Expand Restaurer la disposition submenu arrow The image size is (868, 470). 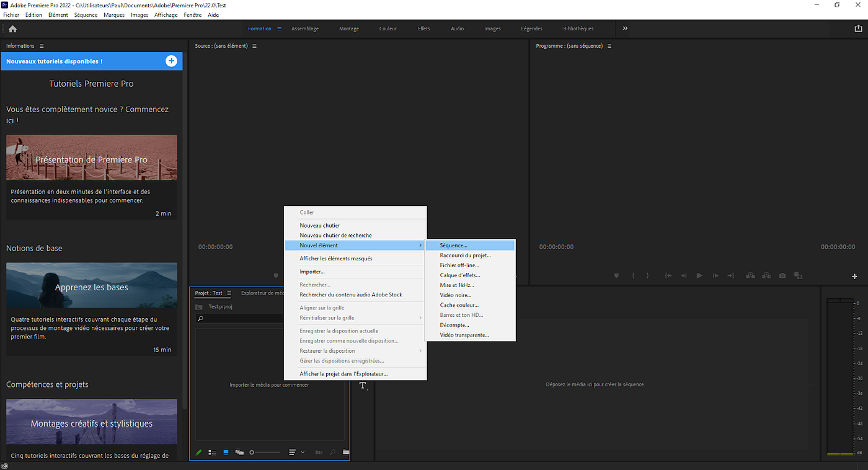(x=420, y=351)
